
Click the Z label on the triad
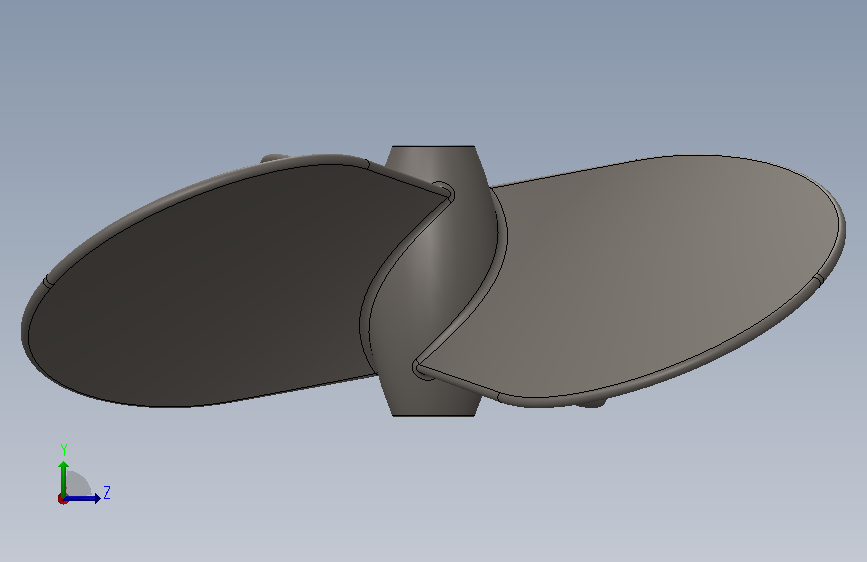pyautogui.click(x=107, y=492)
